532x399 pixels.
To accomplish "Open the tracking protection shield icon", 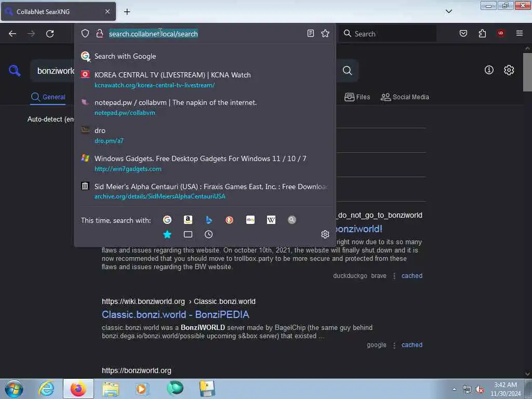I will [85, 33].
